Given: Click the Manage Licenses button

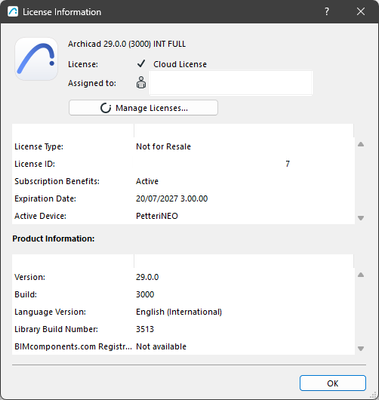Looking at the screenshot, I should 143,108.
